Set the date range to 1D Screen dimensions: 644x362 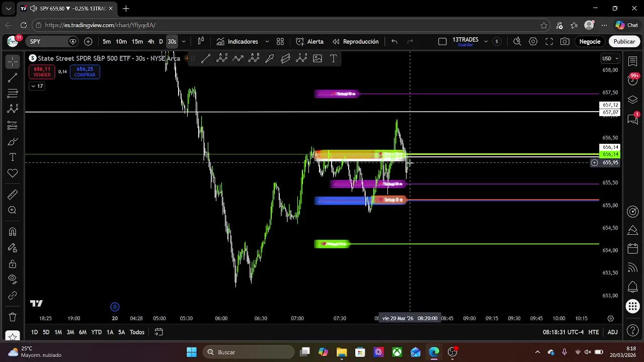pyautogui.click(x=34, y=332)
